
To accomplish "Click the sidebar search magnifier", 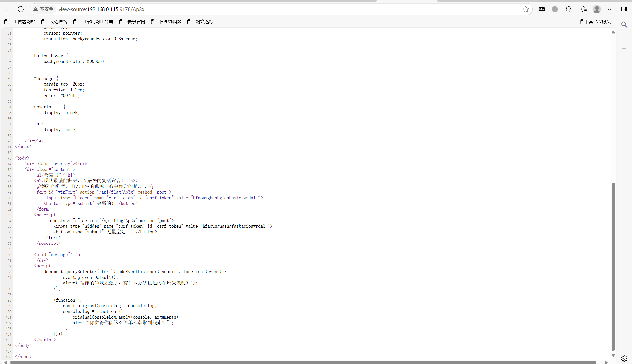I will (624, 24).
